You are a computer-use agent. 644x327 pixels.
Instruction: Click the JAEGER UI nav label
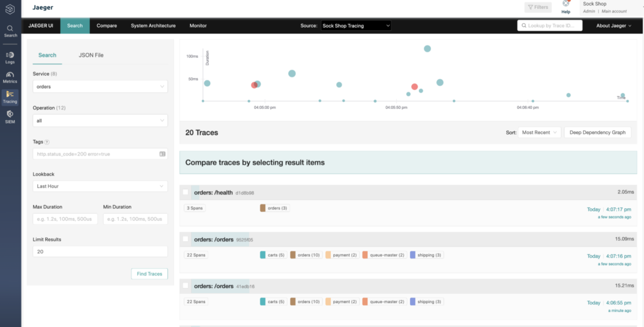tap(41, 26)
